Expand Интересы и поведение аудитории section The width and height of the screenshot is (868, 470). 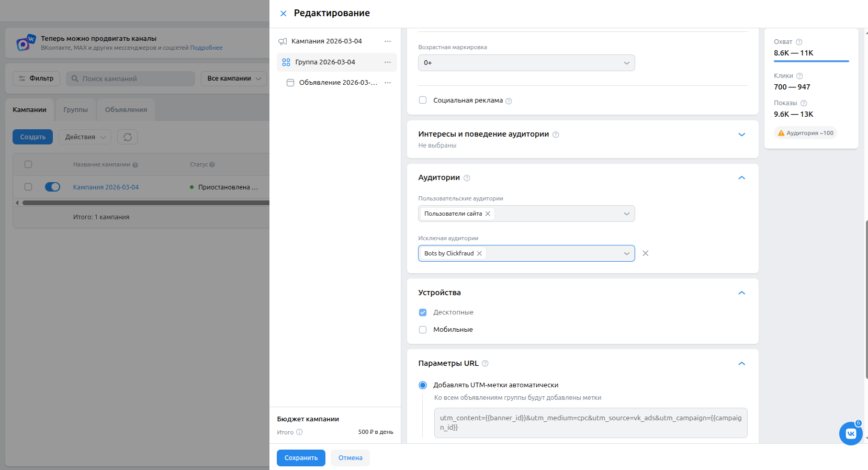[x=741, y=135]
